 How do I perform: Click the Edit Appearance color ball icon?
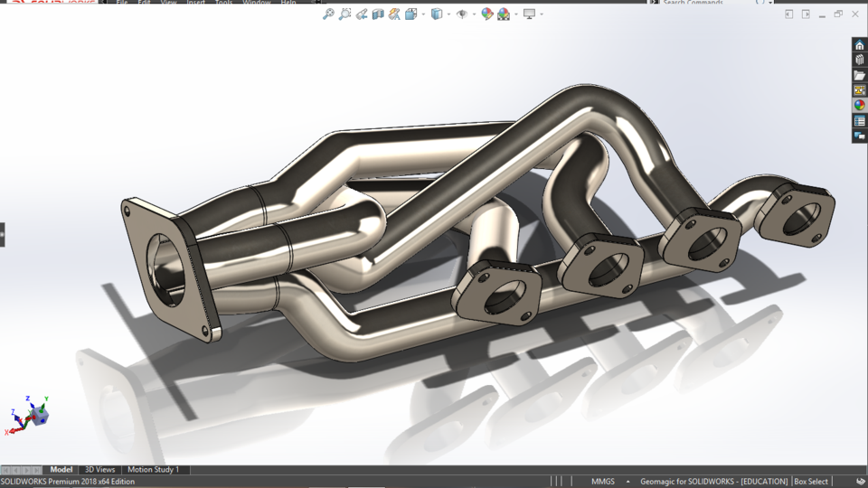tap(487, 14)
